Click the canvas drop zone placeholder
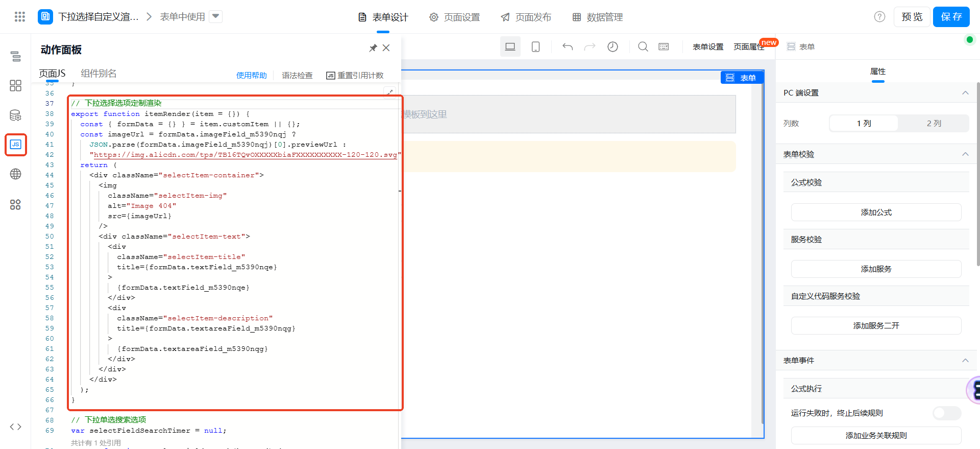Viewport: 980px width, 449px height. point(569,114)
